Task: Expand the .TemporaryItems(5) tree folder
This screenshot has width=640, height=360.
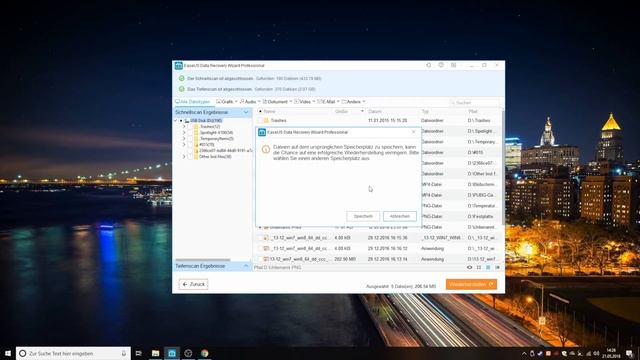Action: coord(184,139)
